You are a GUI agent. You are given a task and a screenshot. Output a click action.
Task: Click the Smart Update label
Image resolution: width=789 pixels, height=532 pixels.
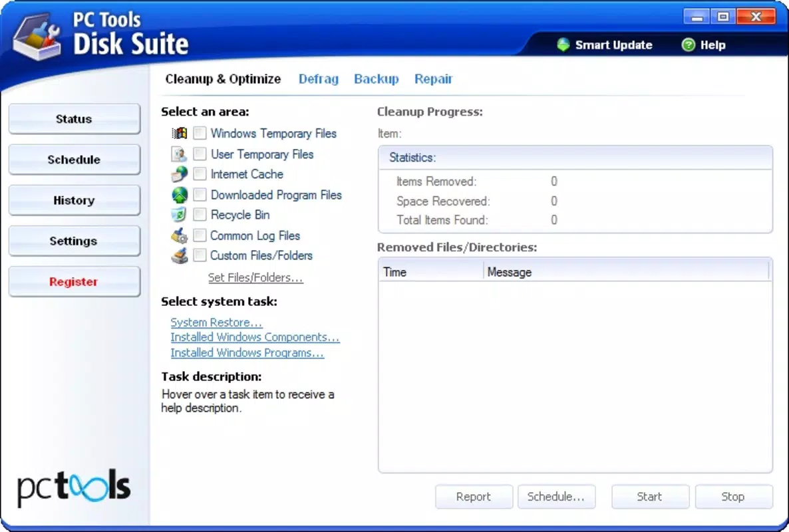[613, 45]
